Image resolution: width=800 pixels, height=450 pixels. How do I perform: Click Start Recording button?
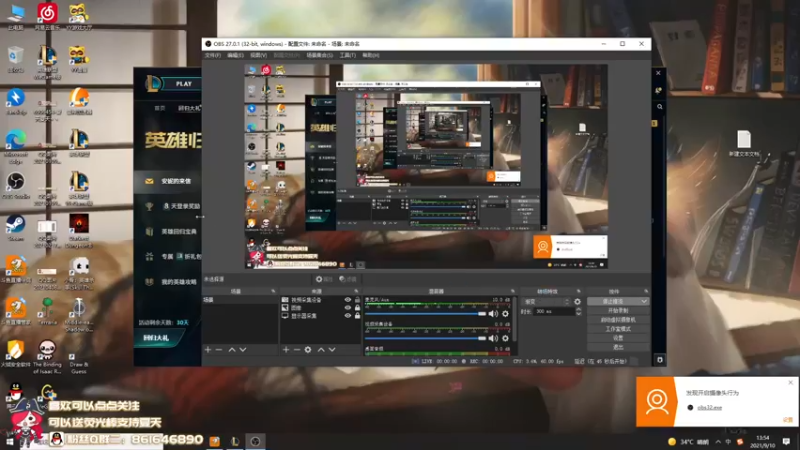(618, 310)
